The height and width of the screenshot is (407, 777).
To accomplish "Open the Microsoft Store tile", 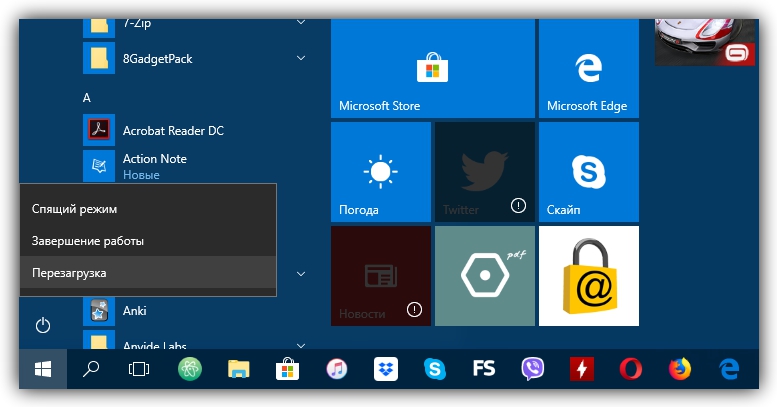I will pos(433,68).
